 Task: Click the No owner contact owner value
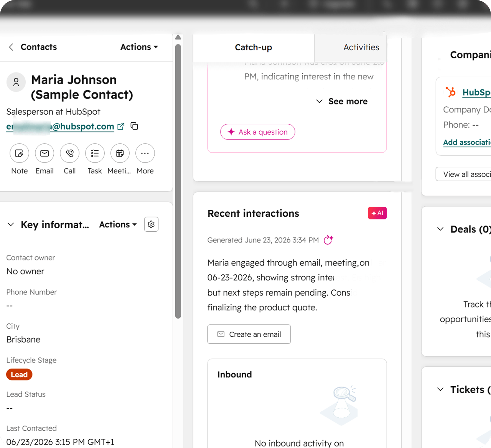coord(25,271)
